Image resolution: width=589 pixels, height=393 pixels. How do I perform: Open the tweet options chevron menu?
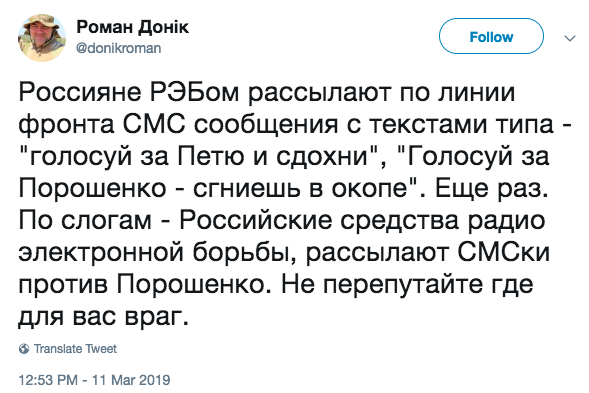(x=570, y=38)
